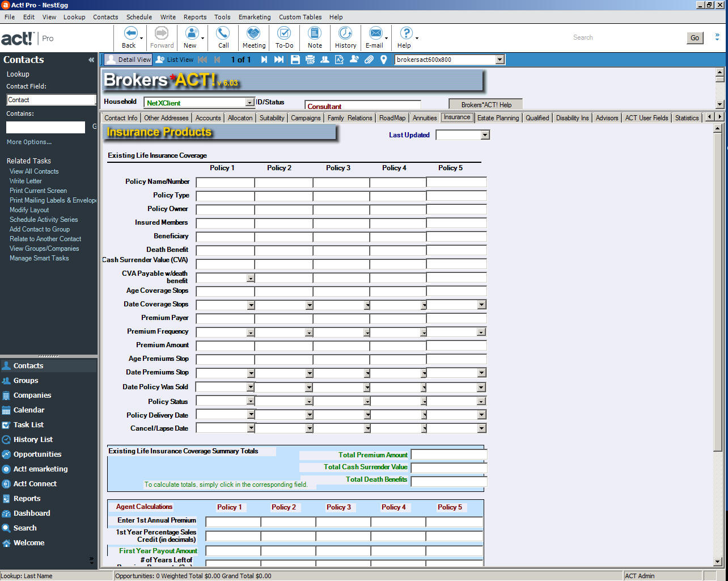728x581 pixels.
Task: Switch to List View
Action: point(175,60)
